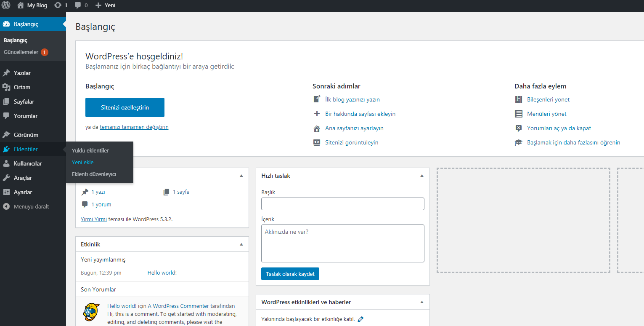Image resolution: width=644 pixels, height=326 pixels.
Task: Click the Başlangıç dashboard gauge icon
Action: tap(6, 24)
